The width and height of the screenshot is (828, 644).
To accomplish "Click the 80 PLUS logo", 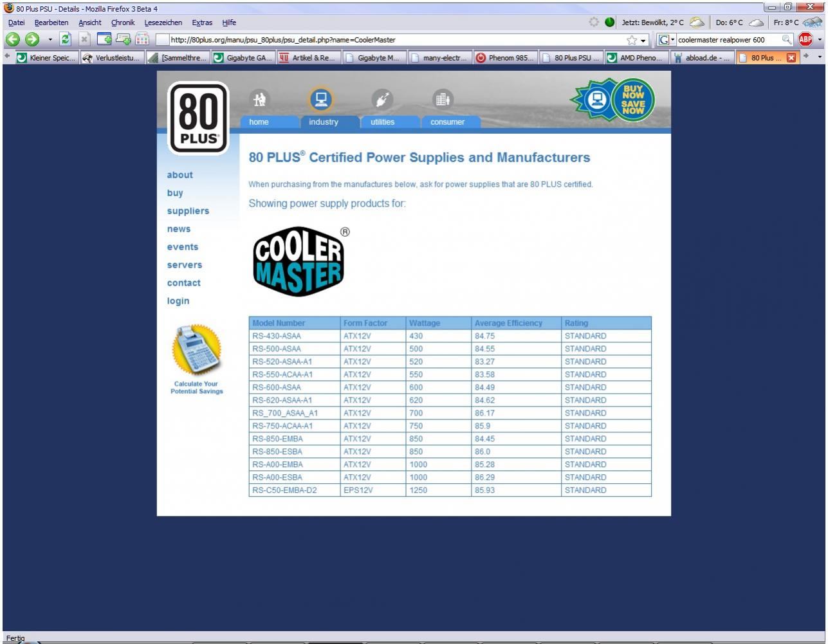I will (198, 118).
